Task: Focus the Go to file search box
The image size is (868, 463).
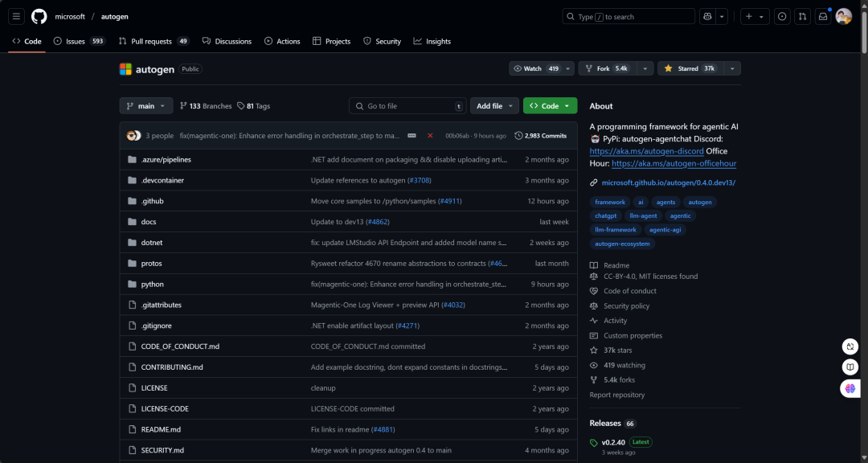Action: pyautogui.click(x=408, y=106)
